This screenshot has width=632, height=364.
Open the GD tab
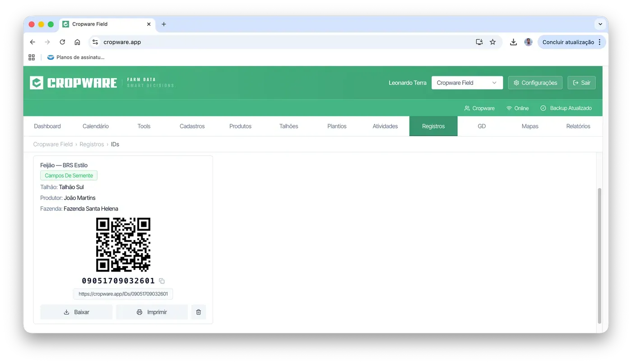click(482, 126)
